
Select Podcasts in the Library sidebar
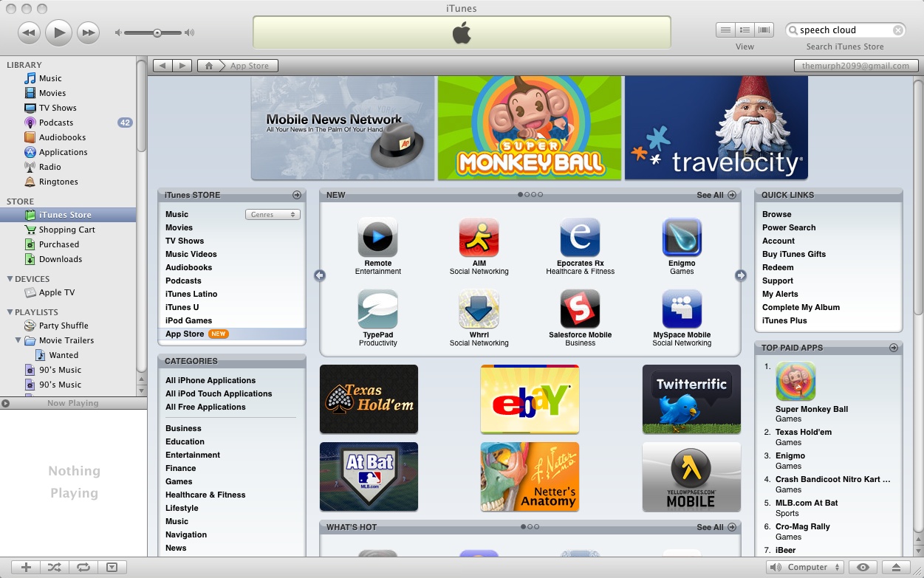tap(57, 123)
